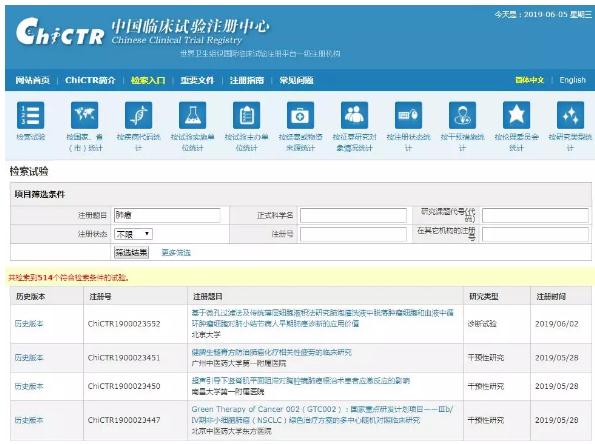Click the 诊断试验 study type cell
The width and height of the screenshot is (595, 444).
482,324
